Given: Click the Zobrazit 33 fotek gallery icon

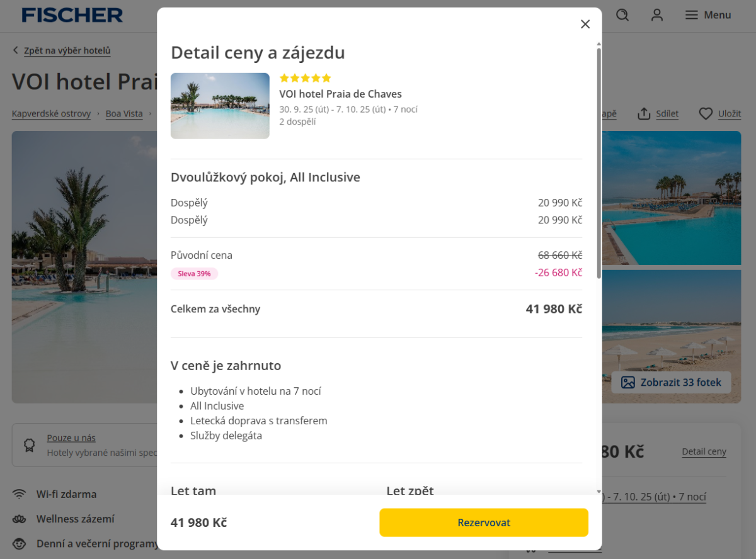Looking at the screenshot, I should (628, 383).
